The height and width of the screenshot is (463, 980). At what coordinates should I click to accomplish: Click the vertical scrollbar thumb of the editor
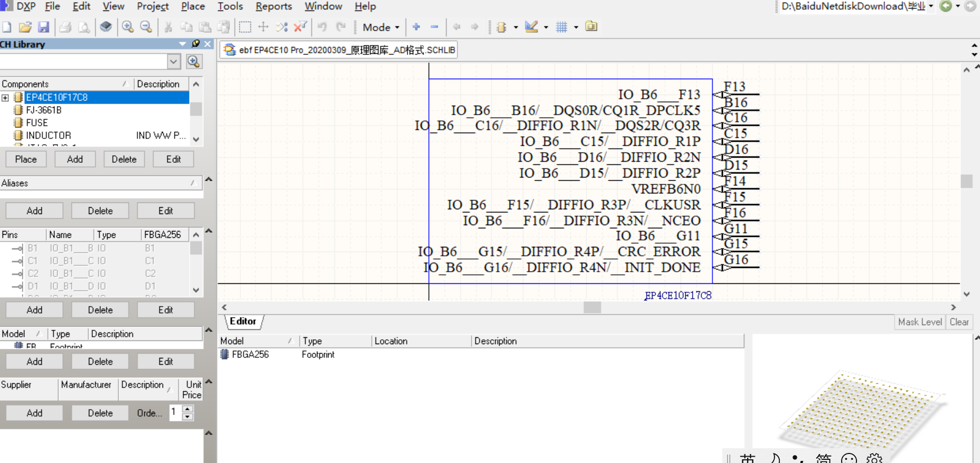[967, 181]
